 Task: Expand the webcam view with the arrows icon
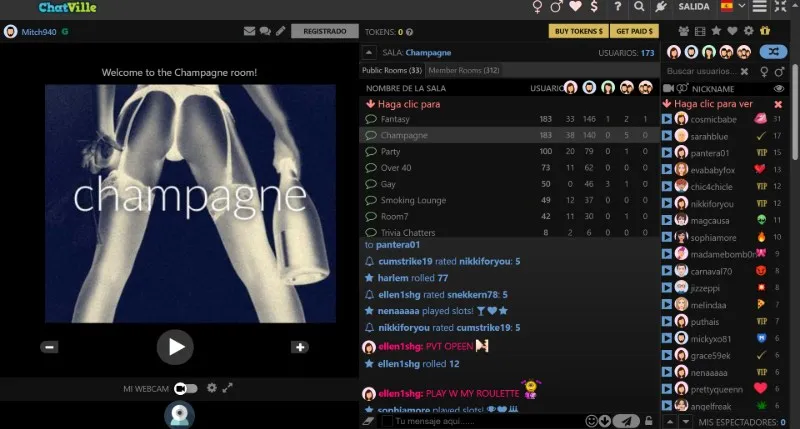(x=228, y=388)
